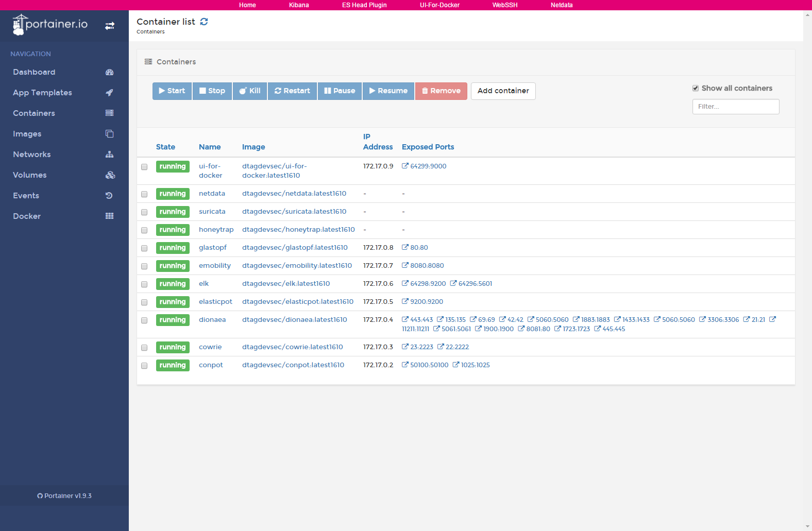This screenshot has height=531, width=812.
Task: Click the Containers server icon in sidebar
Action: pos(110,113)
